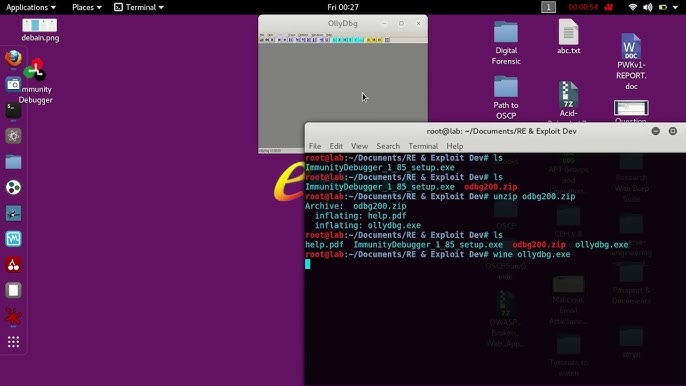Open the File menu in the terminal window
This screenshot has height=386, width=686.
tap(315, 146)
